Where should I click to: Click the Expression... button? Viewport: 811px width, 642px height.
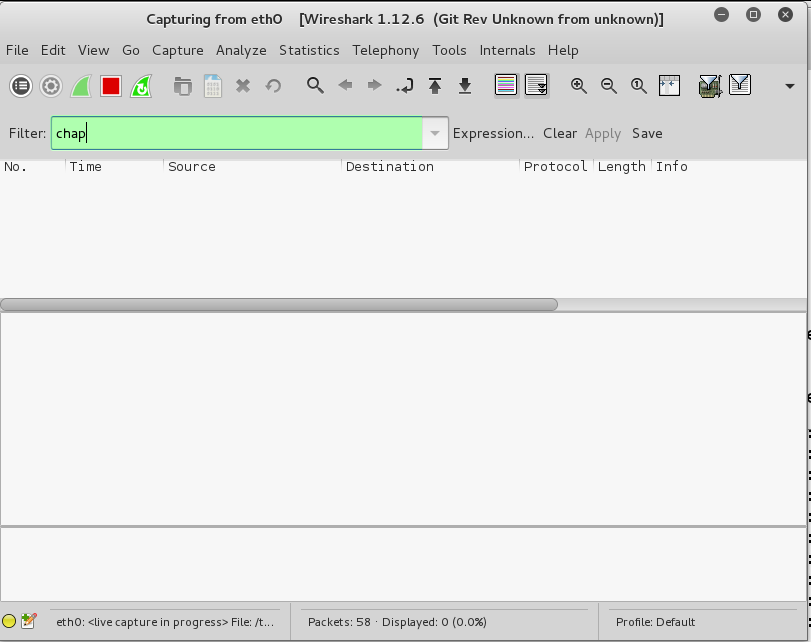[493, 133]
